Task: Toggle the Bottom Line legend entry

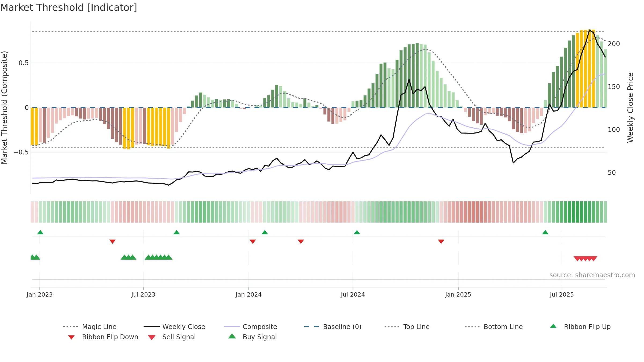Action: 494,327
